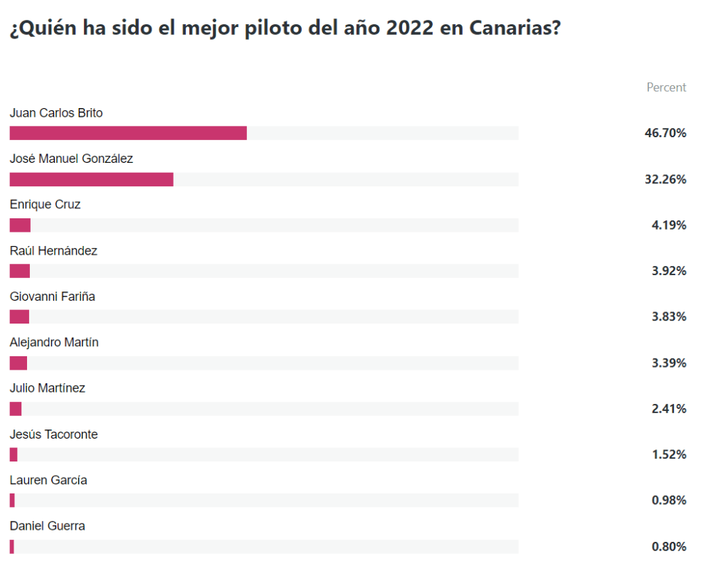728x571 pixels.
Task: Click Juan Carlos Brito's pink result bar
Action: [x=128, y=133]
